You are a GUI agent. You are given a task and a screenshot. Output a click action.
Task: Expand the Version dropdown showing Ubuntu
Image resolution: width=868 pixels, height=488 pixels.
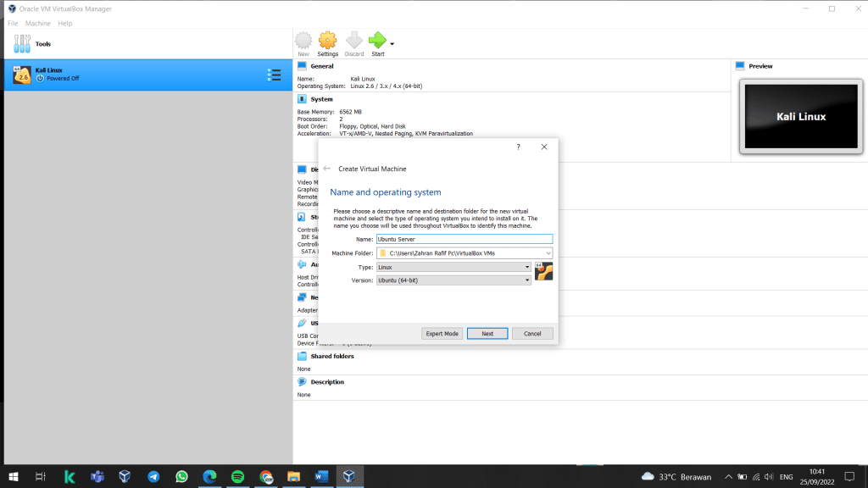527,280
